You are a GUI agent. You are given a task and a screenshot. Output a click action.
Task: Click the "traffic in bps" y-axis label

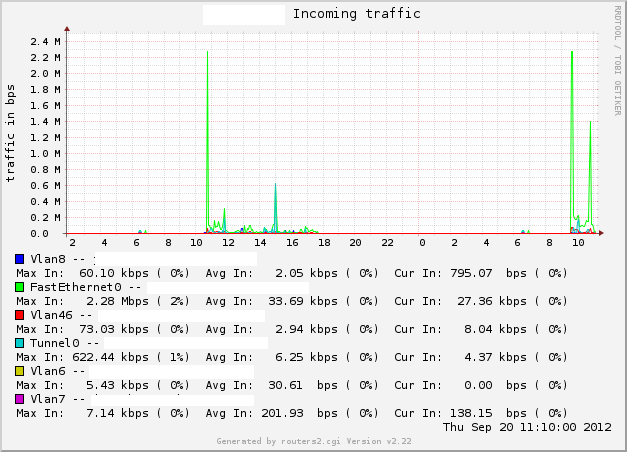click(x=11, y=134)
